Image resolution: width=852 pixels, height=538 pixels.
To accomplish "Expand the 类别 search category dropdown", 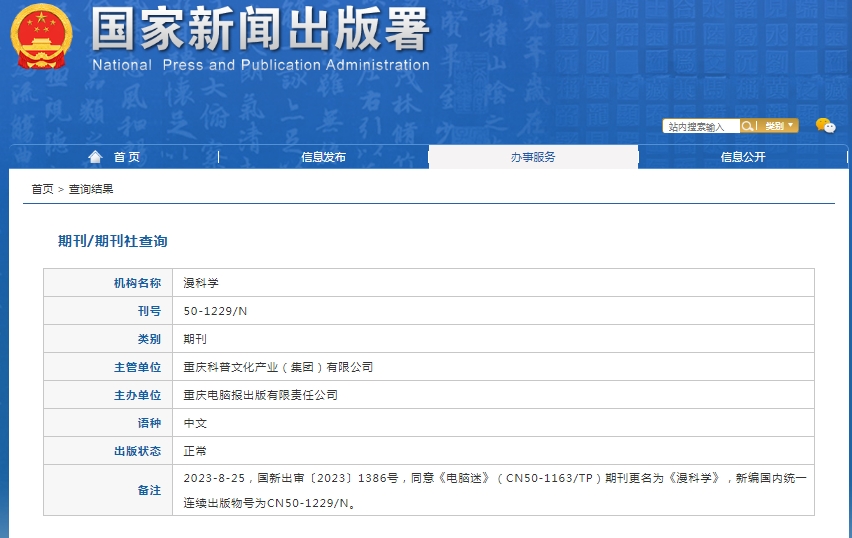I will pos(779,126).
